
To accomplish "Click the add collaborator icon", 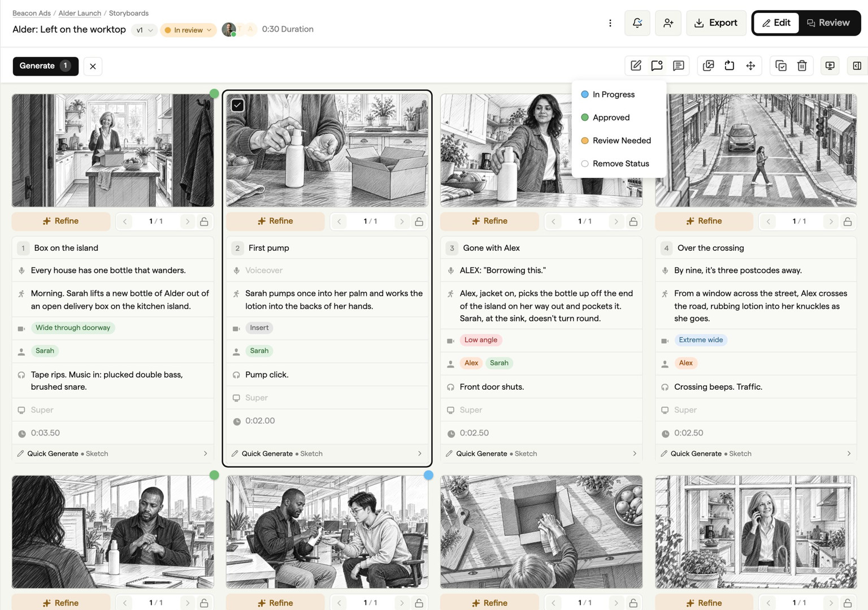I will pyautogui.click(x=668, y=23).
